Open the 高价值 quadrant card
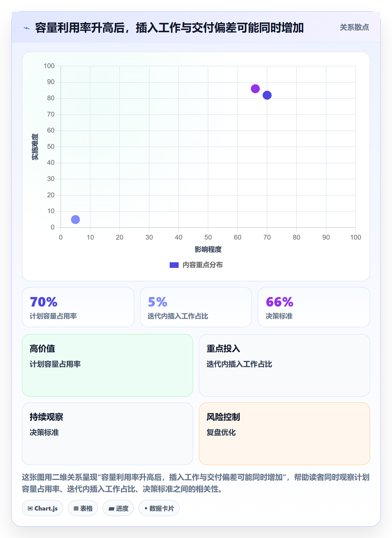Screen dimensions: 392x538 [108, 365]
